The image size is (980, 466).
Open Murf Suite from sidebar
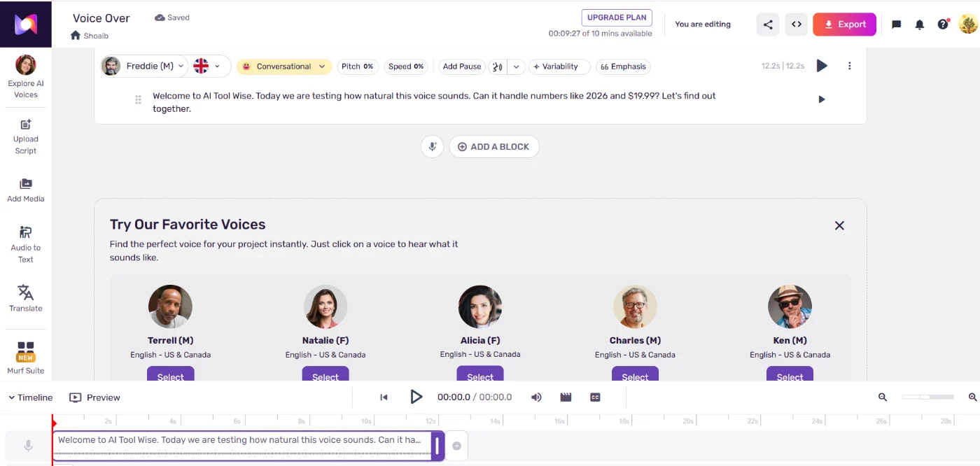coord(26,358)
